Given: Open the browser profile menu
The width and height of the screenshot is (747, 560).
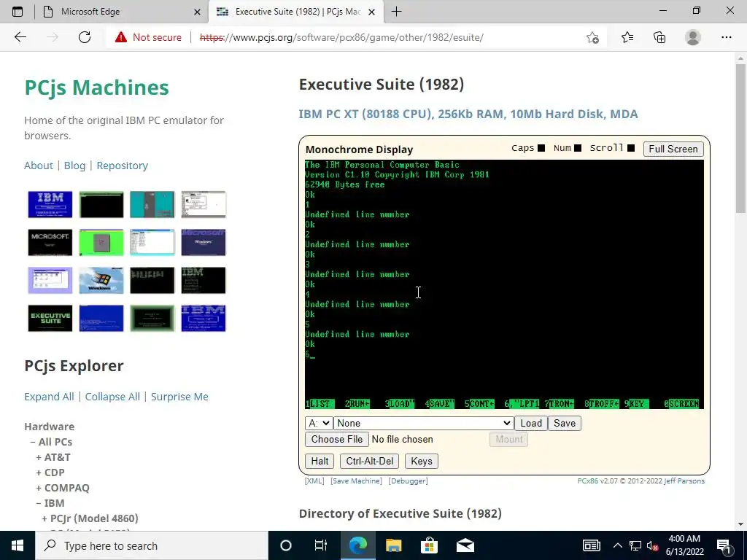Looking at the screenshot, I should point(693,37).
